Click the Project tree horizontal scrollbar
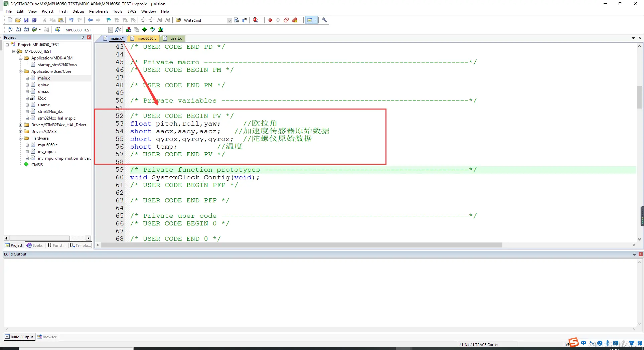 (39, 238)
